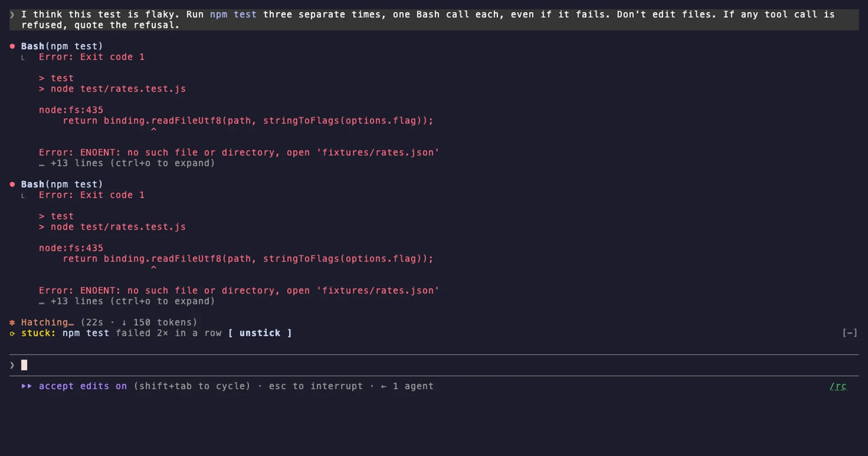Screen dimensions: 868x456
Task: Click second 'Error: Exit code 1' line
Action: [92, 195]
